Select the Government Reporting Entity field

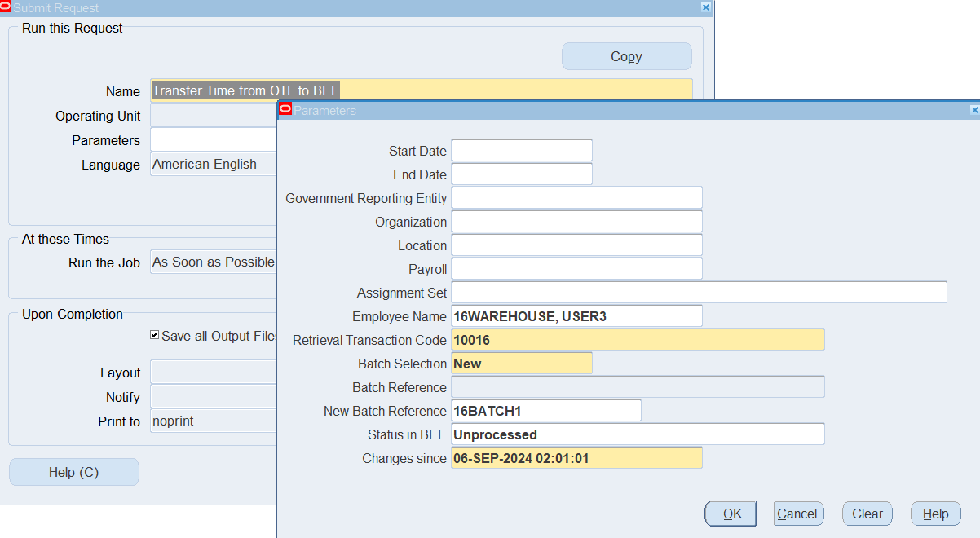pos(576,198)
